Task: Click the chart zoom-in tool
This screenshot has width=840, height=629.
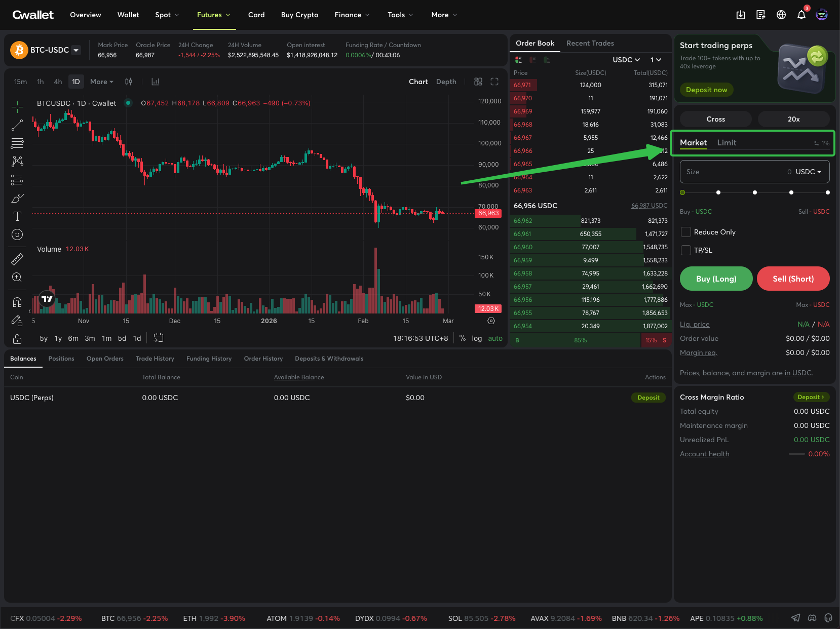Action: pyautogui.click(x=17, y=277)
